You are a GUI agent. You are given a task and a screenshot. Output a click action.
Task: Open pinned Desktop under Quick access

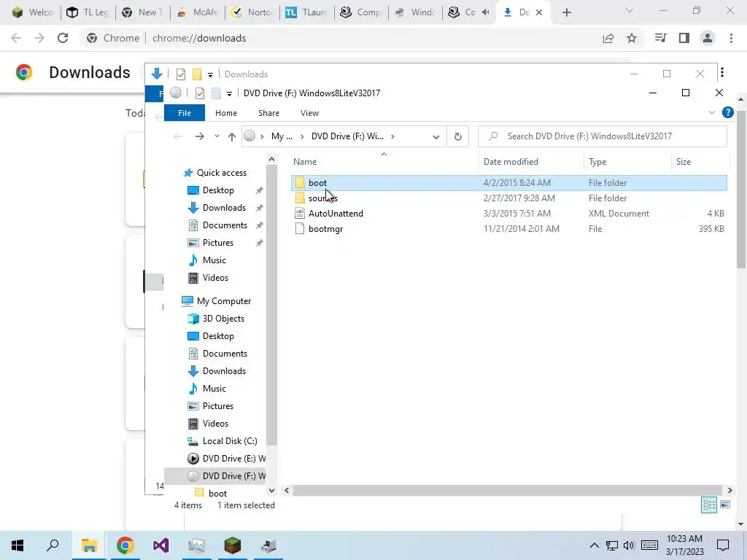(217, 190)
